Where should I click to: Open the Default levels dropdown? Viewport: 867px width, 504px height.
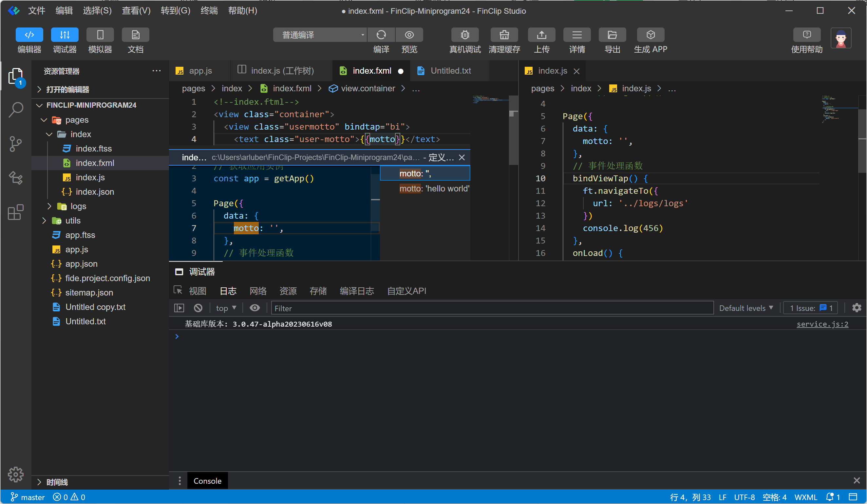(746, 308)
